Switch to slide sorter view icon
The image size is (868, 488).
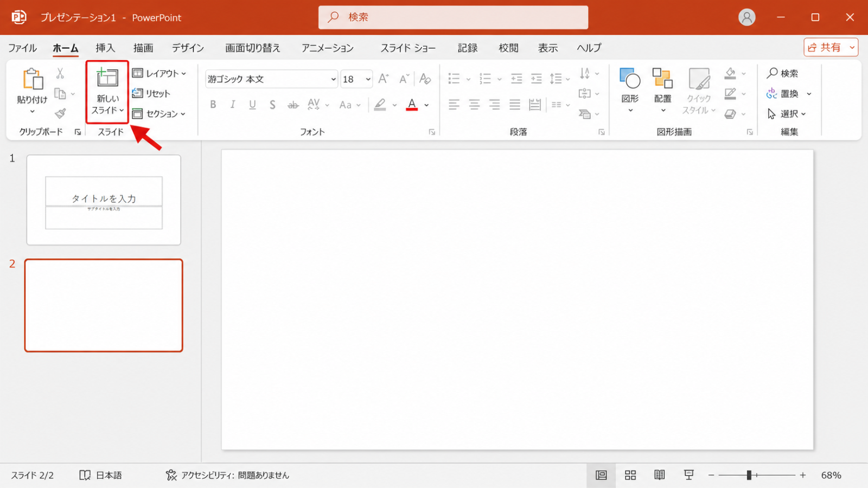pyautogui.click(x=630, y=475)
